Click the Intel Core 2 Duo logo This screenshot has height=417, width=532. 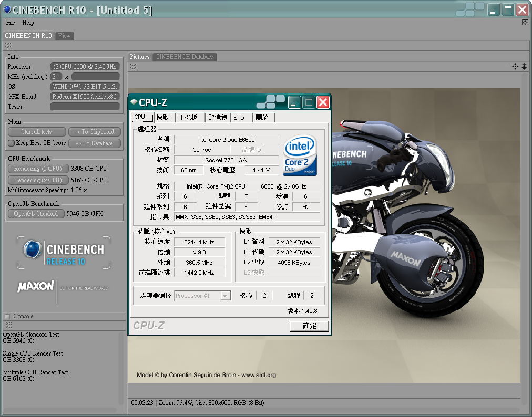(x=300, y=155)
